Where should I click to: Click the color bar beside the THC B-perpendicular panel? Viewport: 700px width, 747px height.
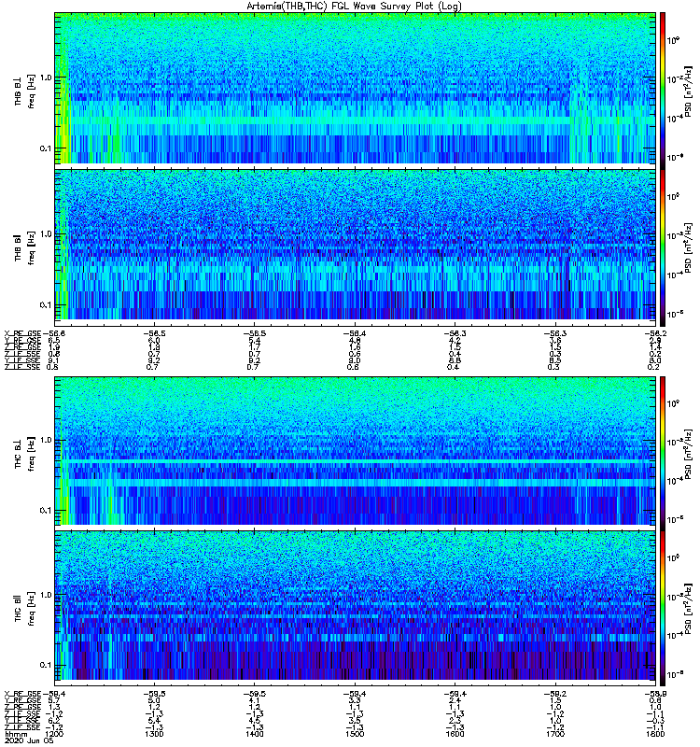663,453
